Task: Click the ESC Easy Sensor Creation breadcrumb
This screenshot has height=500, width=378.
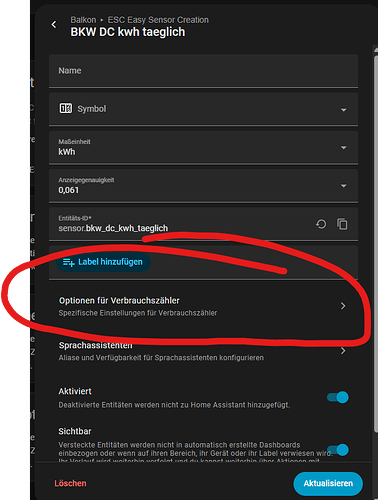Action: coord(158,20)
